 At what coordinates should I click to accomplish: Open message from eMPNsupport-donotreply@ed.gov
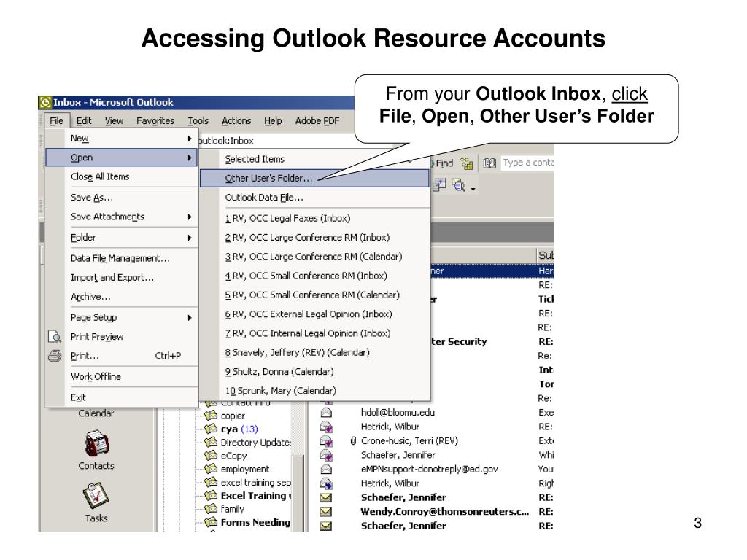[429, 470]
